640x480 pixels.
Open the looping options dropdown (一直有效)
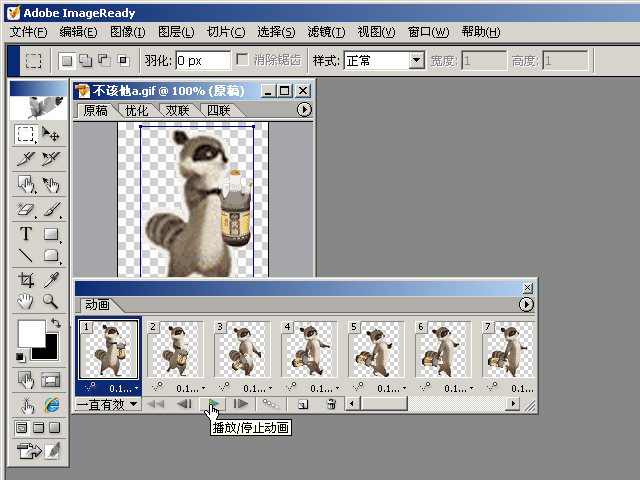click(x=108, y=404)
